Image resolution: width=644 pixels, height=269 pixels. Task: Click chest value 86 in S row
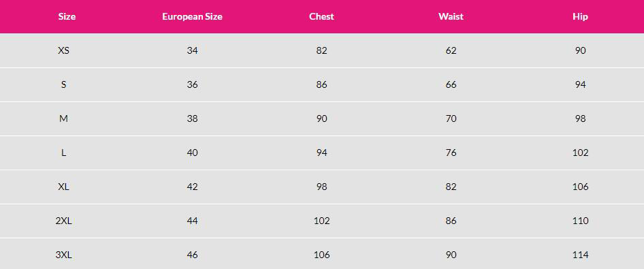pos(321,84)
